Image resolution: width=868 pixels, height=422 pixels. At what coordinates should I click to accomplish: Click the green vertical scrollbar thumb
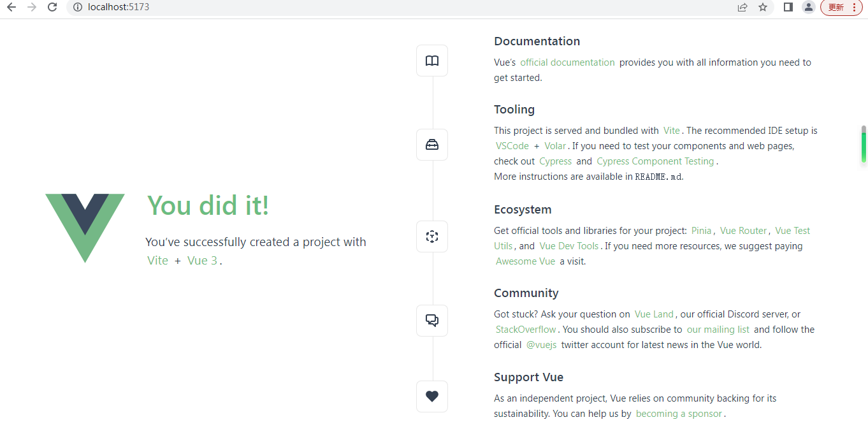tap(864, 144)
